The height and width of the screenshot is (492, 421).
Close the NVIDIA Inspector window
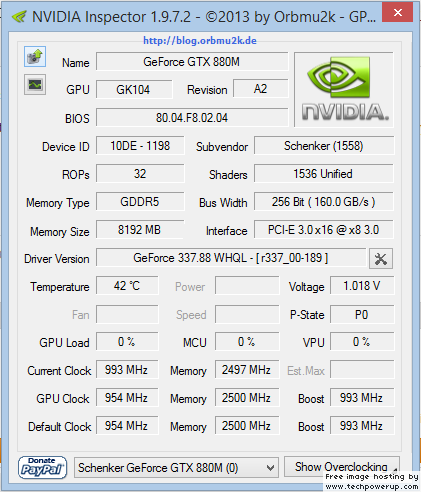(x=398, y=12)
